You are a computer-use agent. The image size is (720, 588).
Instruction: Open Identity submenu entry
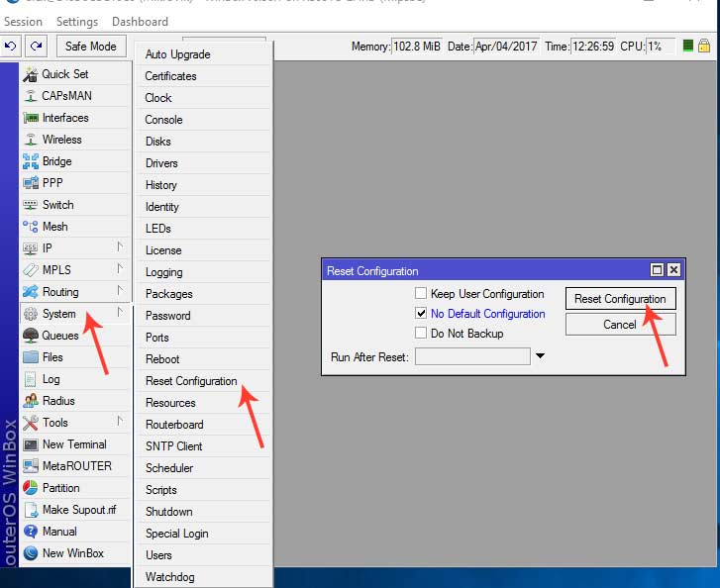[x=203, y=207]
